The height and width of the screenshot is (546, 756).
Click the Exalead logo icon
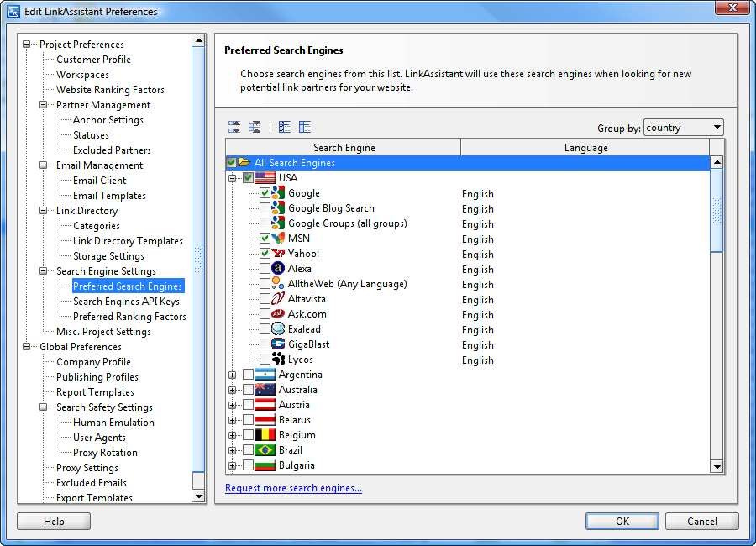point(278,329)
